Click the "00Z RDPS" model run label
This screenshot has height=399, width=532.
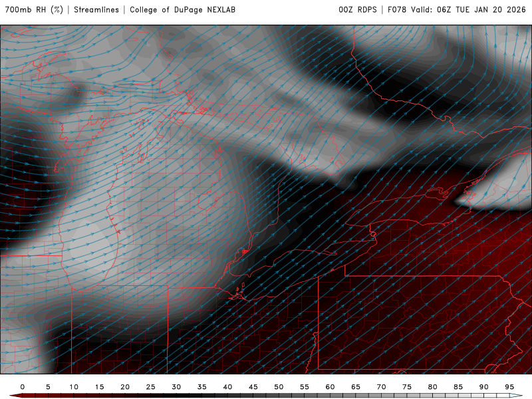pos(358,10)
